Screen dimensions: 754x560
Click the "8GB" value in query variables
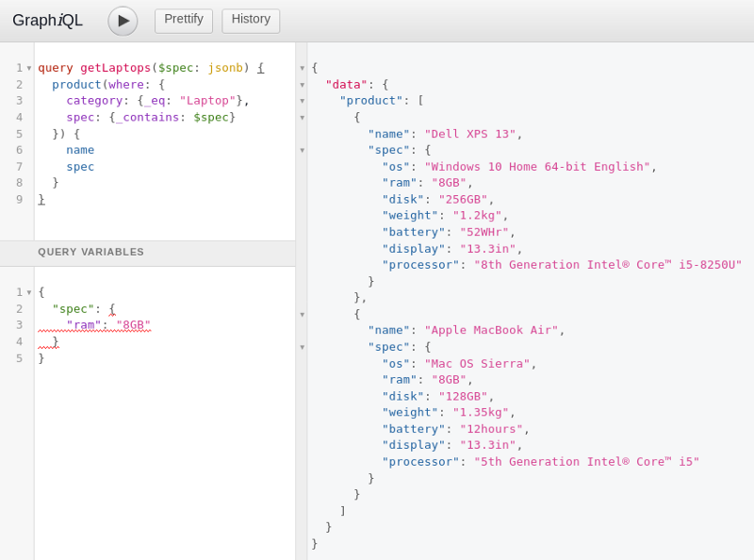tap(133, 325)
